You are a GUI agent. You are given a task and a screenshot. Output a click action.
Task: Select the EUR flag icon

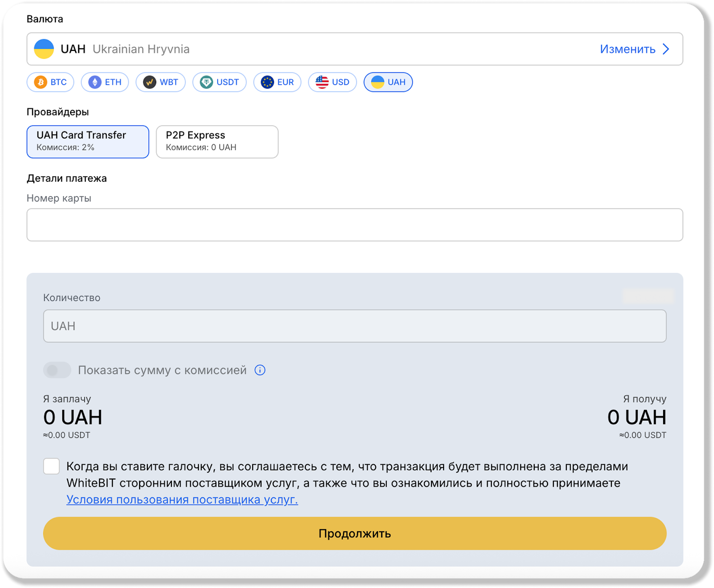(x=267, y=82)
